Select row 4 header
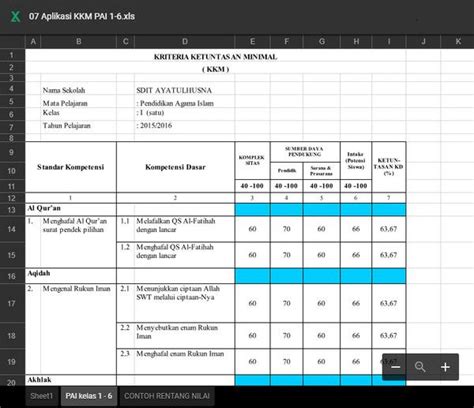 click(12, 89)
